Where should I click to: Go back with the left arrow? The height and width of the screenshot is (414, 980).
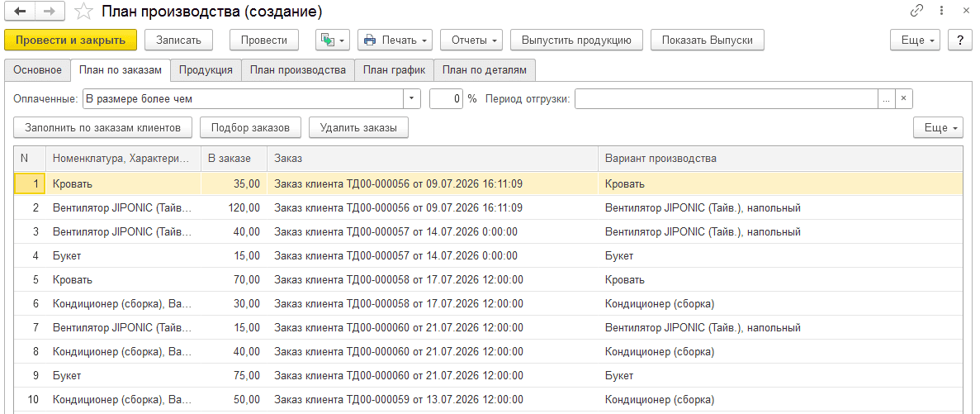pos(19,11)
